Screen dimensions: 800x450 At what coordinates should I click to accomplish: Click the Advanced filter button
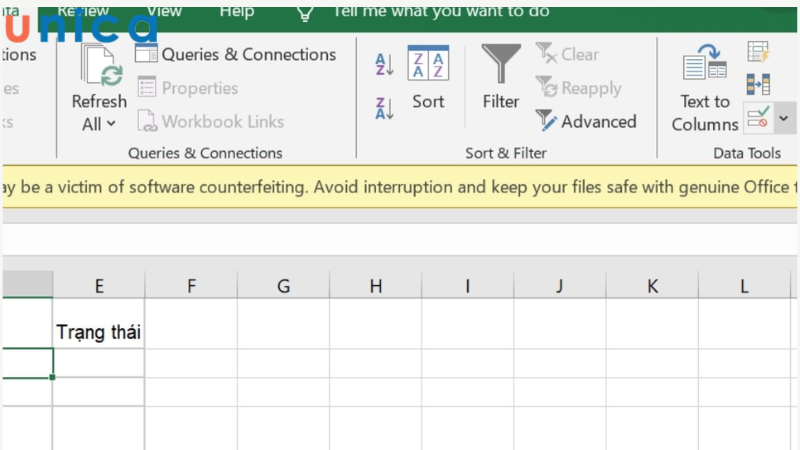(x=586, y=121)
